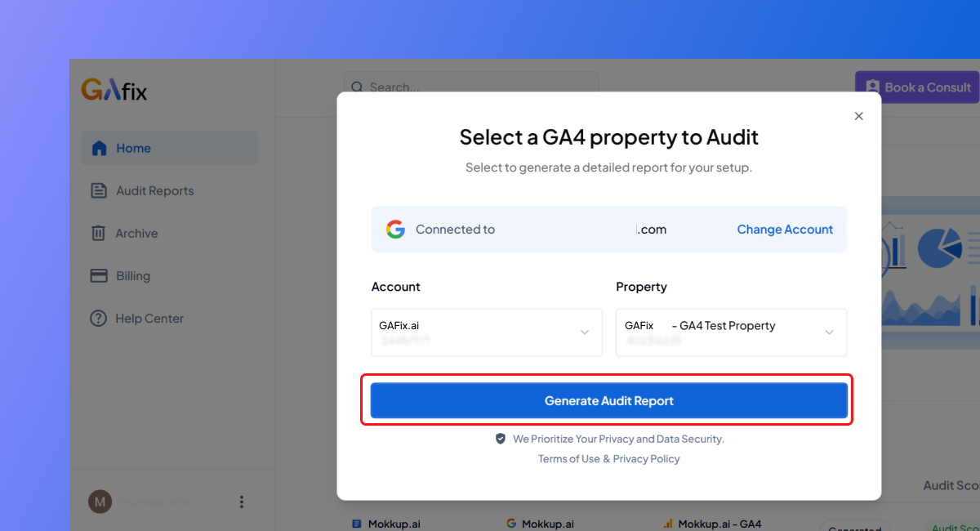Click the M user avatar
Viewport: 980px width, 531px height.
tap(100, 502)
